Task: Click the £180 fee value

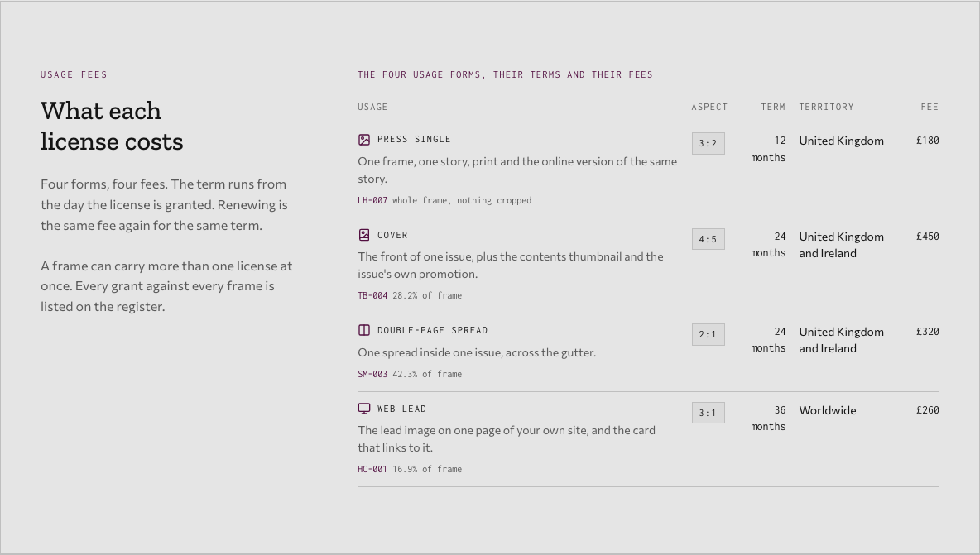Action: (928, 141)
